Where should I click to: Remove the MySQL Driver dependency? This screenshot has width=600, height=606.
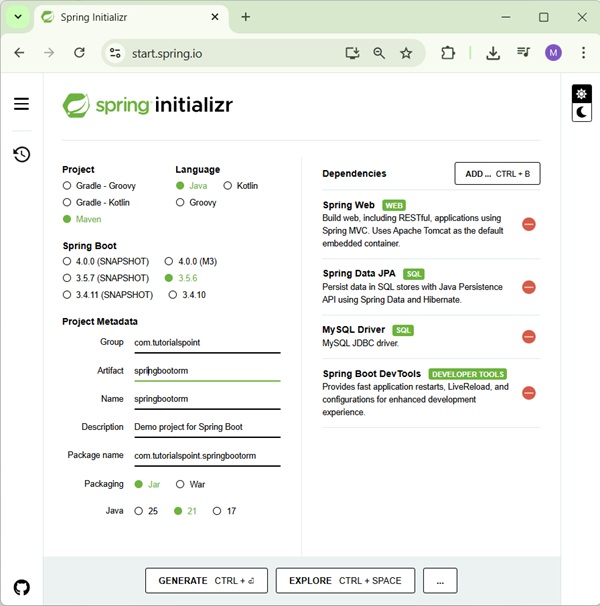pos(529,337)
